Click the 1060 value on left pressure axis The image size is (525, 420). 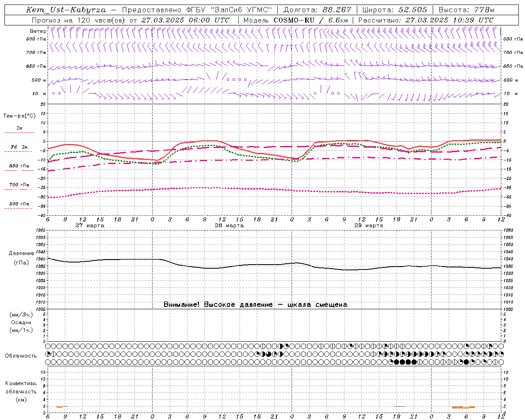[x=41, y=231]
